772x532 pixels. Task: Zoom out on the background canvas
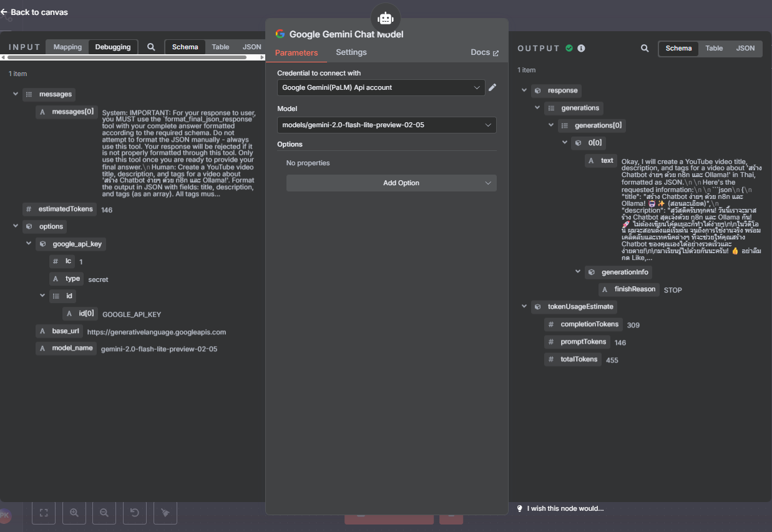tap(104, 513)
